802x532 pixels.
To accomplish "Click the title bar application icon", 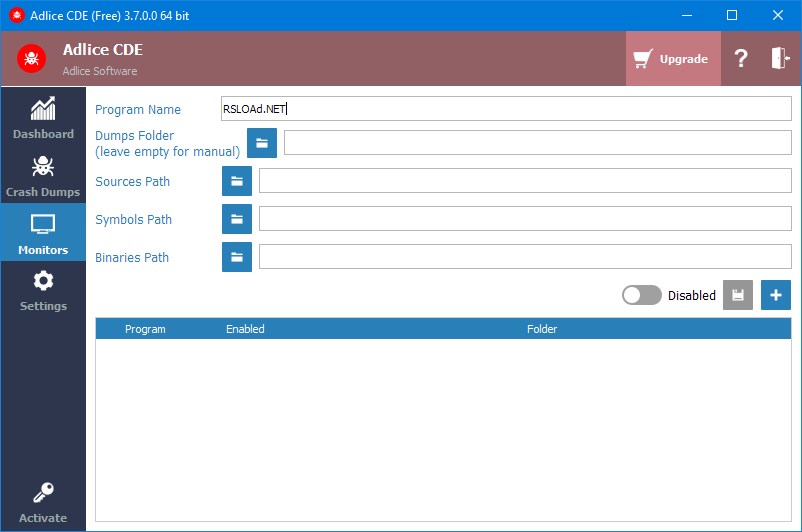I will click(16, 15).
